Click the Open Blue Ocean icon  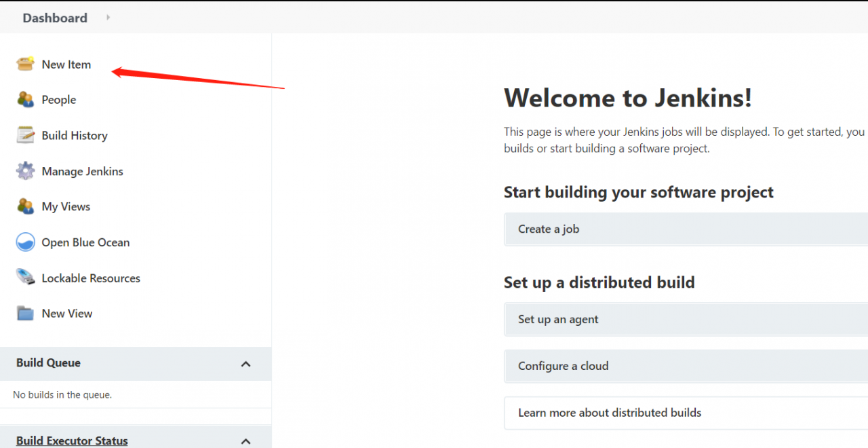(25, 242)
